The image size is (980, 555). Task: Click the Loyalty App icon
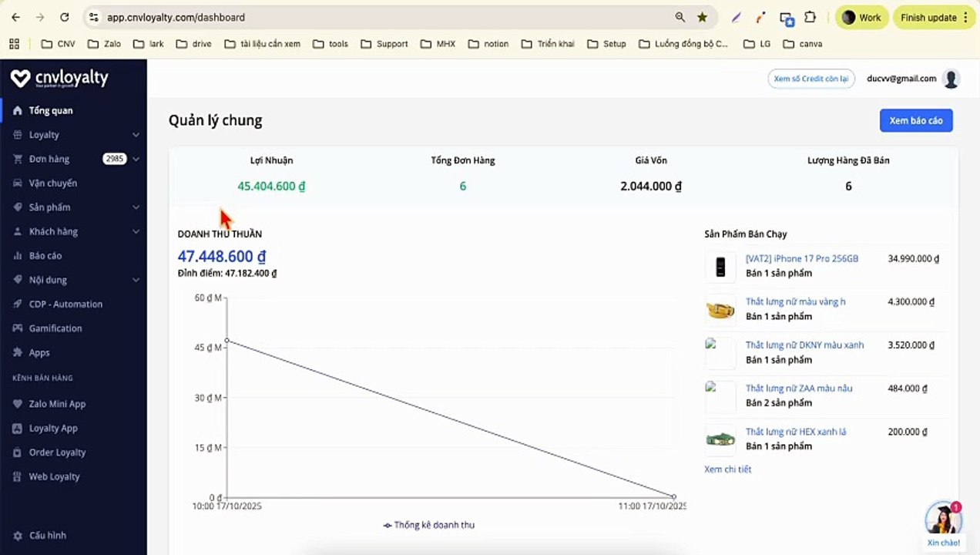18,429
